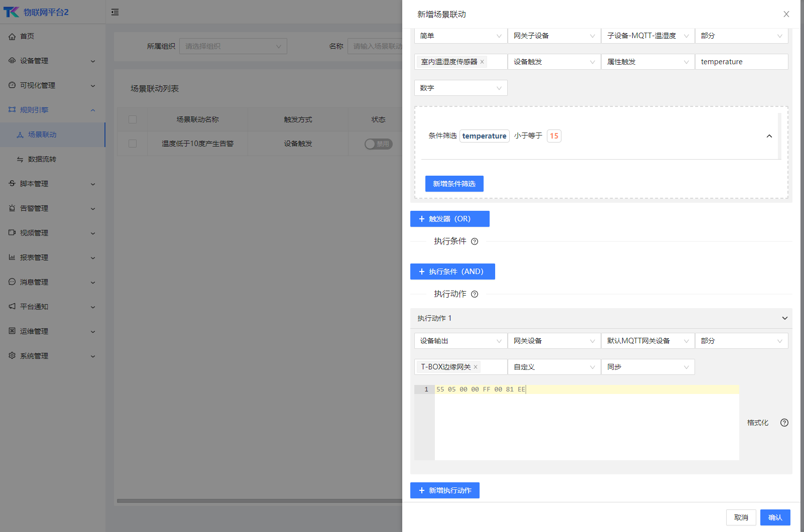Check the row checkbox for 温度低于10度产生告警
Image resolution: width=804 pixels, height=532 pixels.
(132, 143)
